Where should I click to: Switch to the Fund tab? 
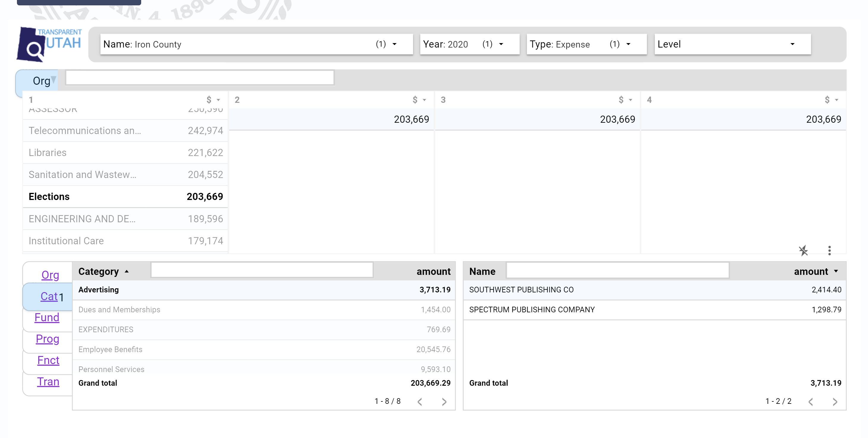click(x=47, y=317)
